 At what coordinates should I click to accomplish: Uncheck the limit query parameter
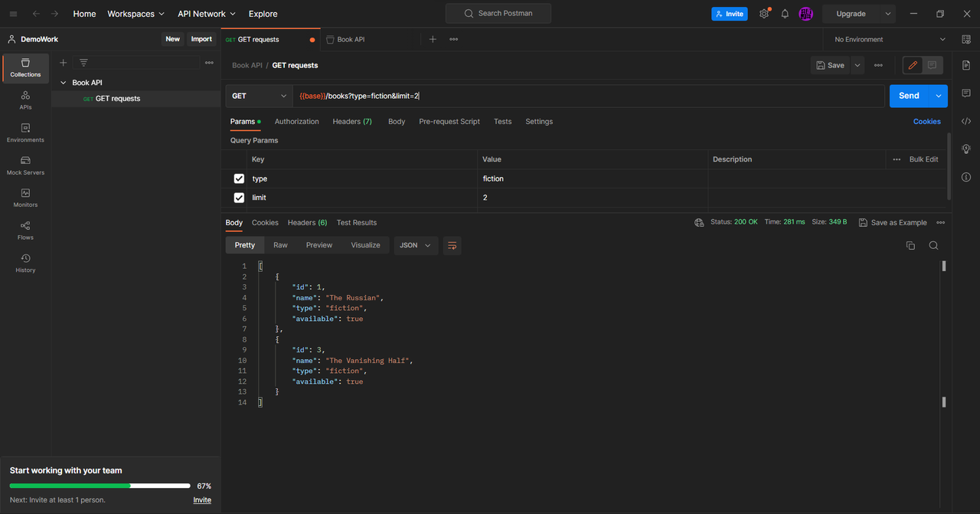click(x=239, y=198)
